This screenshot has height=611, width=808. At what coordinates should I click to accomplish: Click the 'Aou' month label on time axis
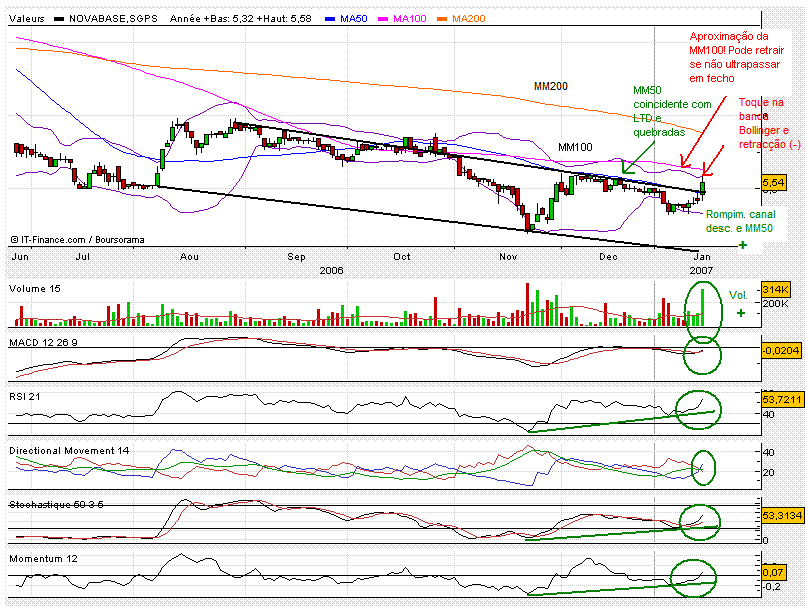tap(189, 257)
